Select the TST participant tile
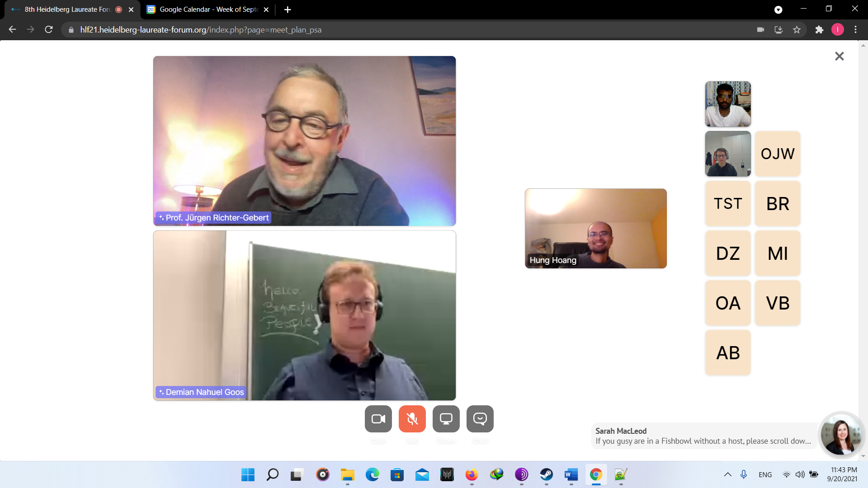Viewport: 868px width, 488px height. pos(727,204)
